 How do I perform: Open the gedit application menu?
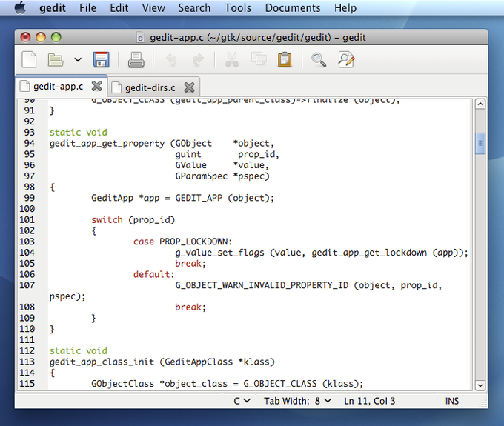(53, 7)
